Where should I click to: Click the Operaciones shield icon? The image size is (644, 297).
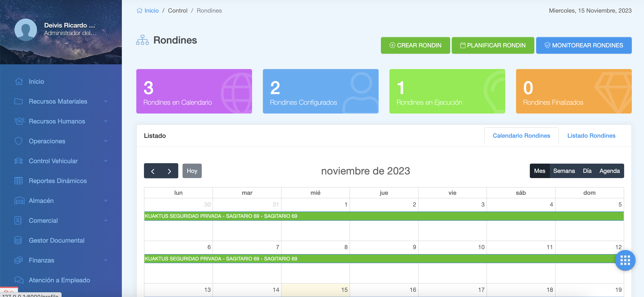coord(19,141)
